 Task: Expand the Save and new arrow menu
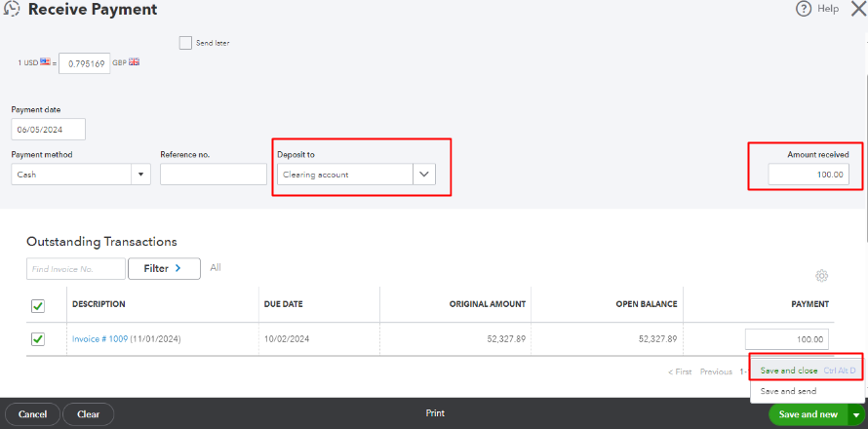pos(856,414)
